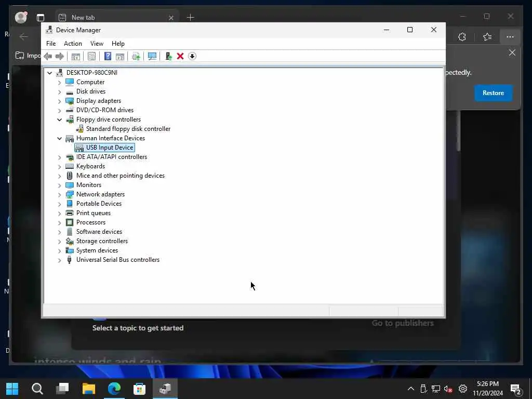Screen dimensions: 532x399
Task: Expand the DVD/CD-ROM drives category
Action: pyautogui.click(x=59, y=111)
